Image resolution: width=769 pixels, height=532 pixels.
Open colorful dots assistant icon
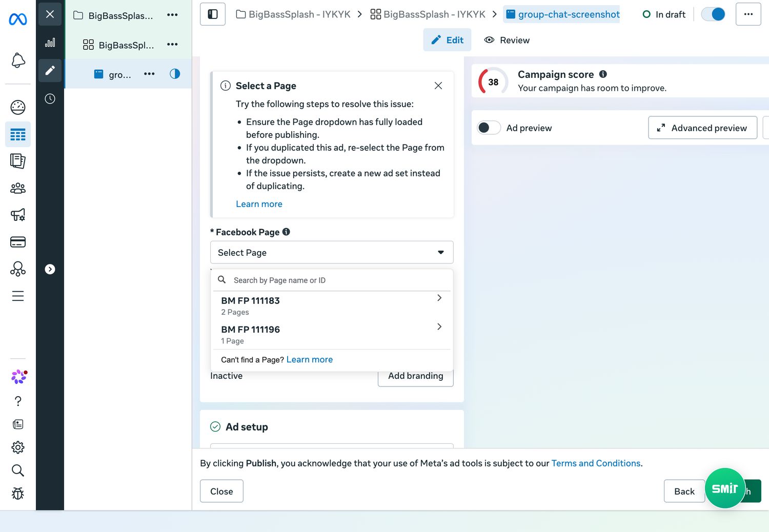point(19,377)
